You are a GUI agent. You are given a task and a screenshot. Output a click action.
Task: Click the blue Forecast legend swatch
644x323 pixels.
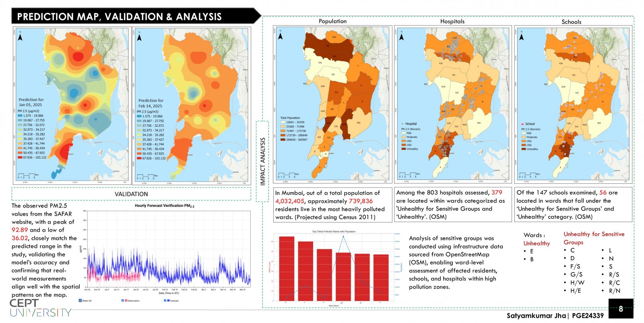pyautogui.click(x=168, y=300)
